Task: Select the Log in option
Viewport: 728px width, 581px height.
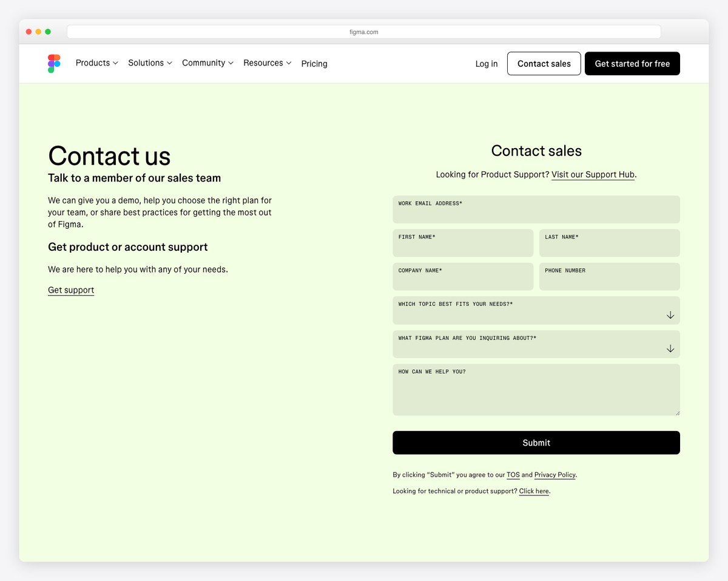Action: [485, 63]
